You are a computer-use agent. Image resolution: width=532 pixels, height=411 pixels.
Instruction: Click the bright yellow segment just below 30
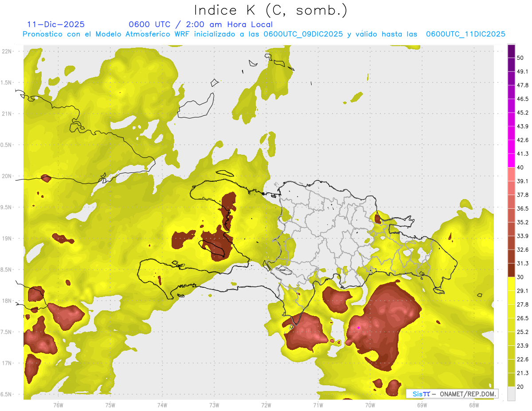coord(512,284)
